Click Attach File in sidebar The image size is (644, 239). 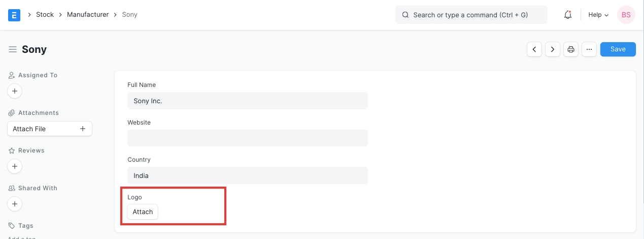click(x=49, y=129)
